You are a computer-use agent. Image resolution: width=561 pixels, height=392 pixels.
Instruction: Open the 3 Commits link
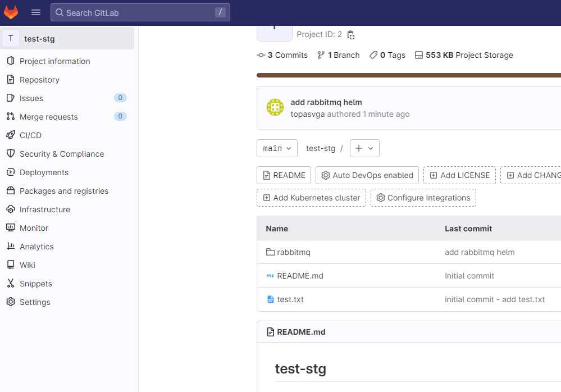coord(282,55)
